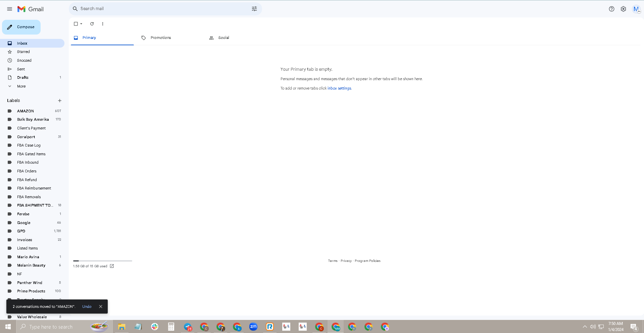The image size is (644, 333).
Task: Toggle the select all checkbox
Action: coord(76,24)
